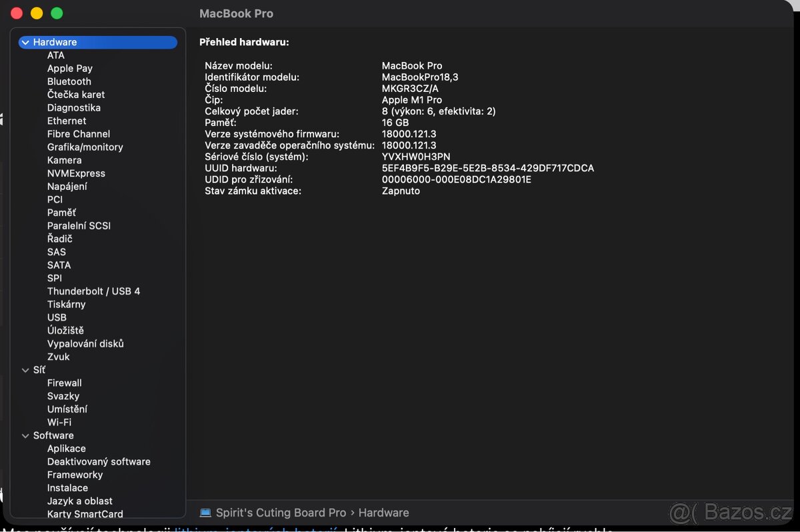Screen dimensions: 800x532
Task: Select the identifier MacBookPro18,3
Action: click(x=420, y=77)
